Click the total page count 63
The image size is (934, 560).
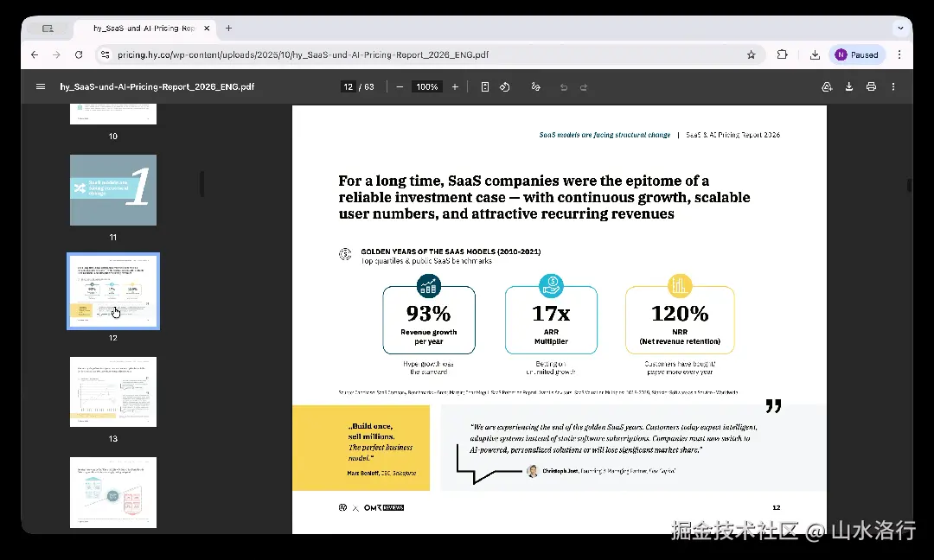click(x=369, y=87)
